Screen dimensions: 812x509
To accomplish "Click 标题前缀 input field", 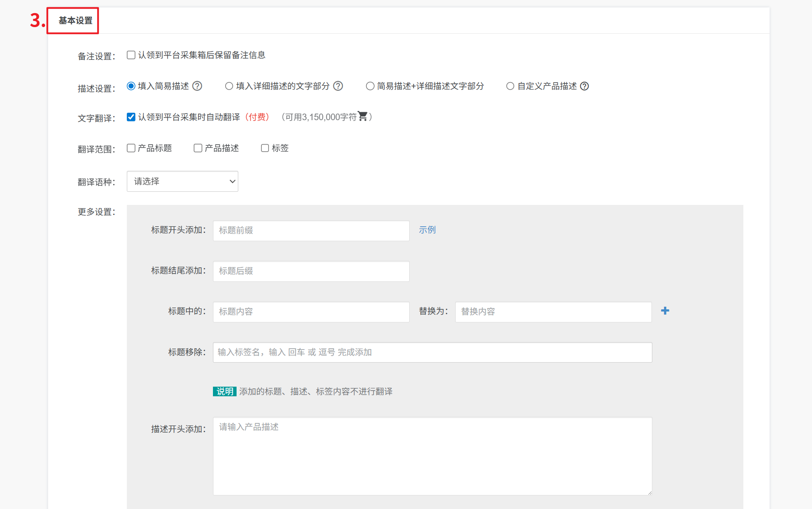I will [x=311, y=231].
